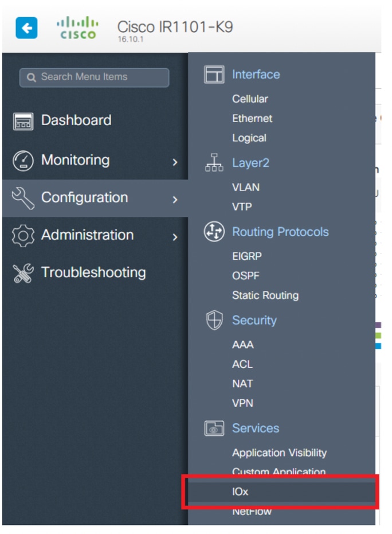Select the IOx services entry
The height and width of the screenshot is (534, 392).
[281, 492]
